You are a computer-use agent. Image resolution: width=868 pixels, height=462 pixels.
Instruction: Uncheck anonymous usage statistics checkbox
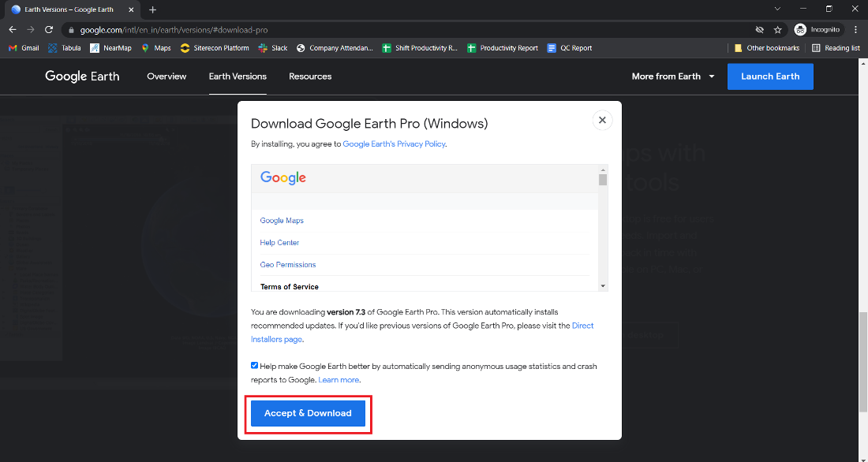coord(255,366)
